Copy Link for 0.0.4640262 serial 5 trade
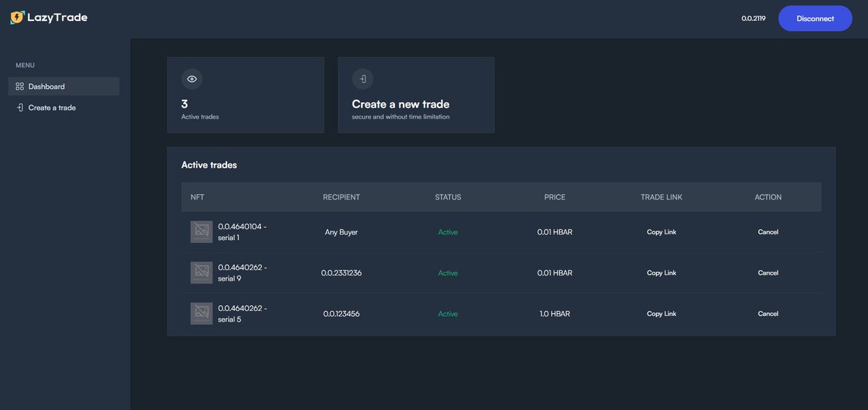 click(x=661, y=314)
